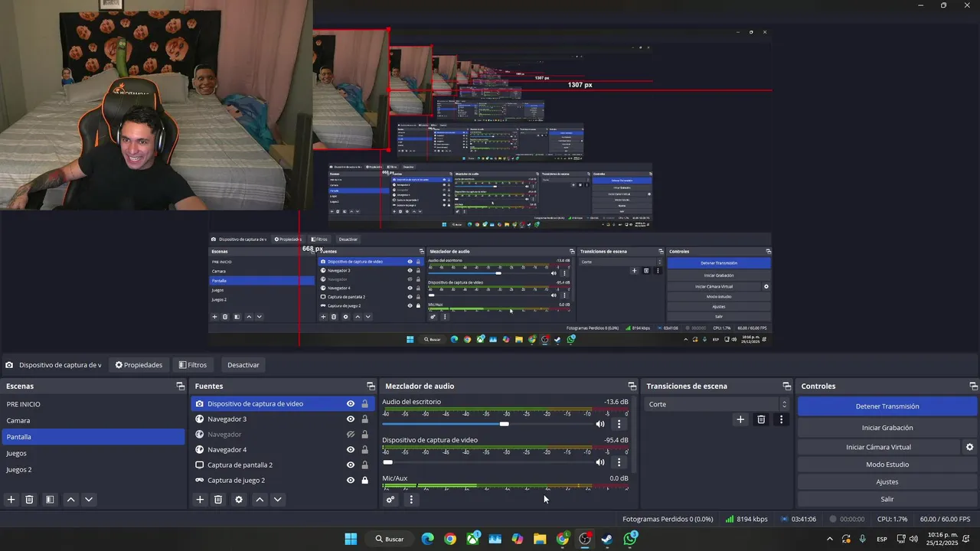Click Detener Transmisión button
The height and width of the screenshot is (551, 980).
click(887, 406)
